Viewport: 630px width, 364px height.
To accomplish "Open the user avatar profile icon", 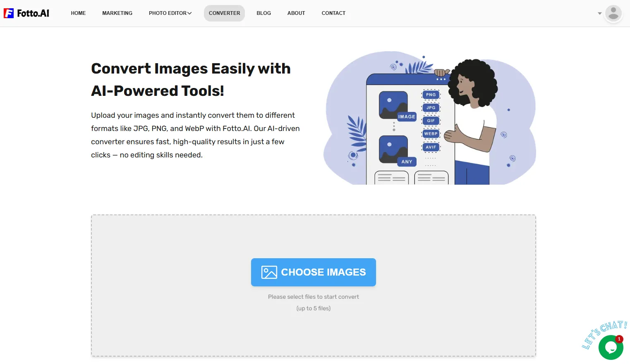I will click(x=613, y=13).
